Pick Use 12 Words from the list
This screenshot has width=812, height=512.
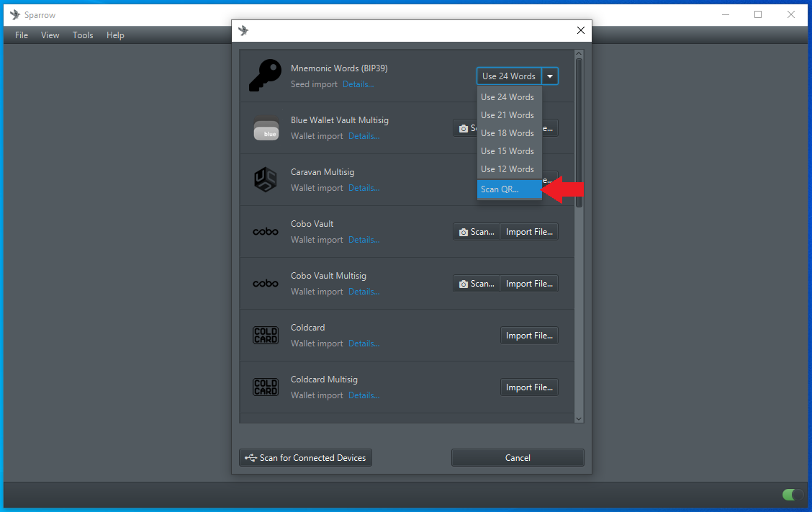[x=509, y=169]
